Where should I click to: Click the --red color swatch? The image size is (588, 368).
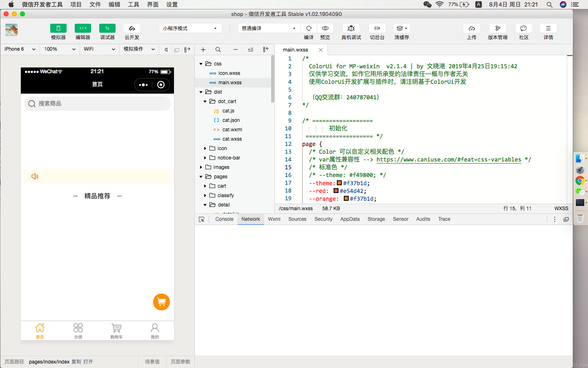click(336, 191)
